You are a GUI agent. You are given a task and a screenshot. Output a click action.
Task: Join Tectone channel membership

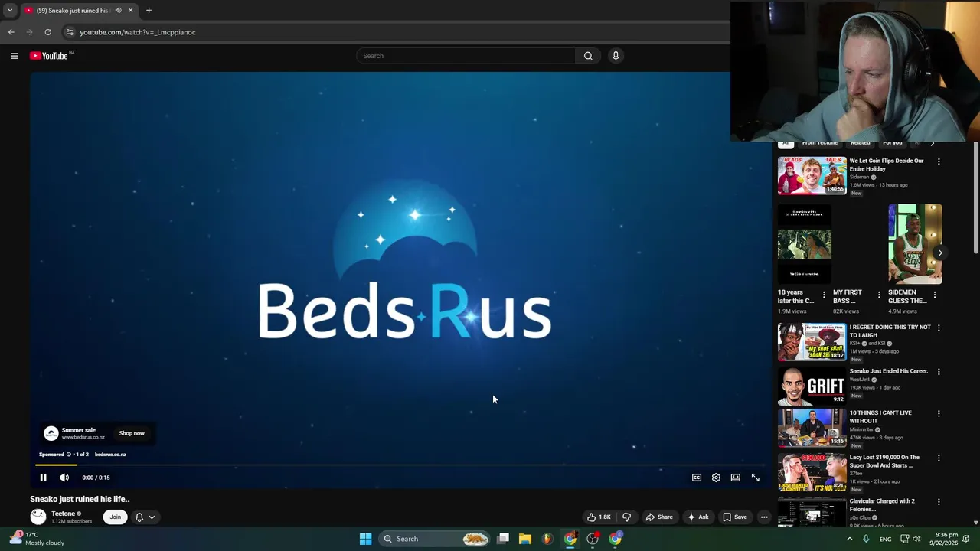[x=115, y=517]
